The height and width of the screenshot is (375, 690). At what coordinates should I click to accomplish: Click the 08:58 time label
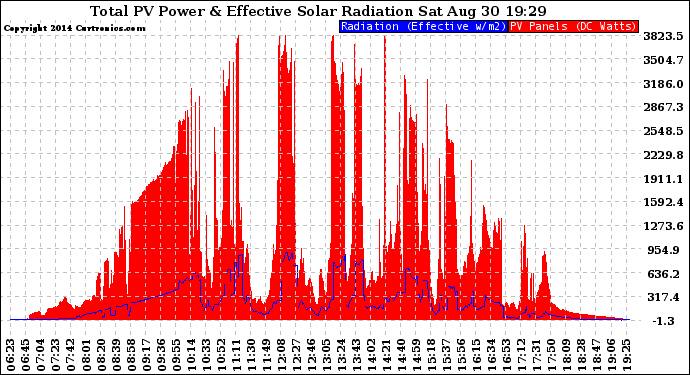coord(132,354)
